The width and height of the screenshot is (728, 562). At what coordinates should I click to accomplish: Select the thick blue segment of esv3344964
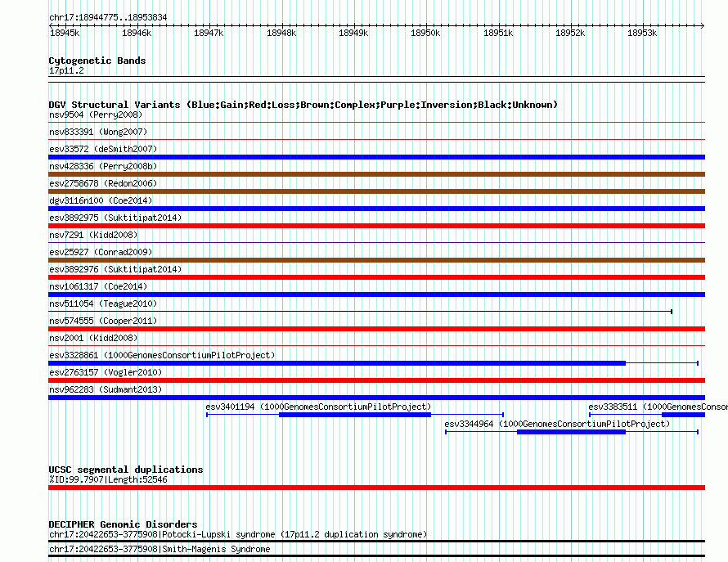pos(572,432)
